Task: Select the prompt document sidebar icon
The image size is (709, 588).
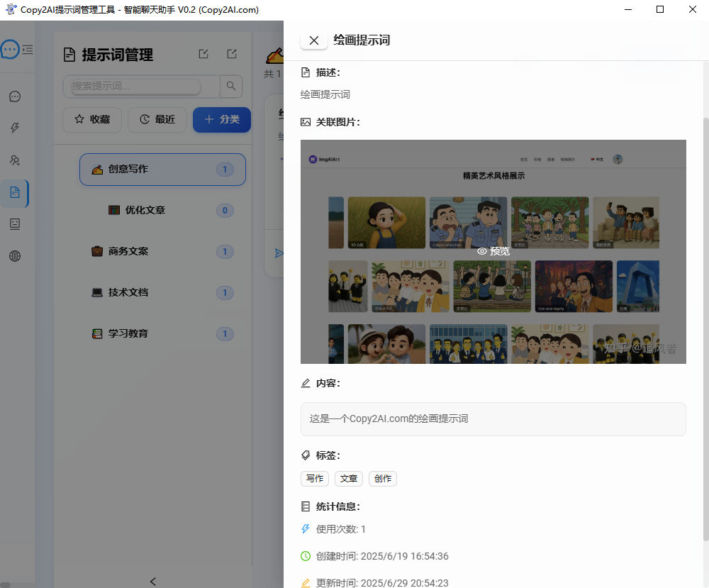Action: click(15, 192)
